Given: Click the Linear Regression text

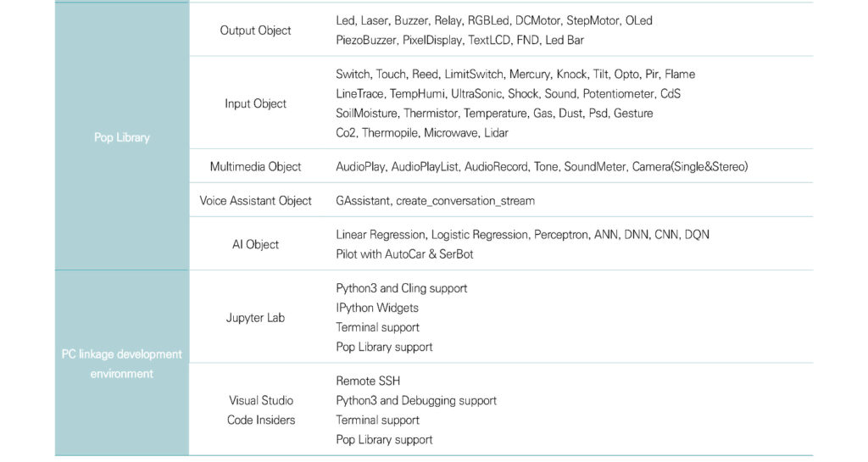Looking at the screenshot, I should coord(381,235).
